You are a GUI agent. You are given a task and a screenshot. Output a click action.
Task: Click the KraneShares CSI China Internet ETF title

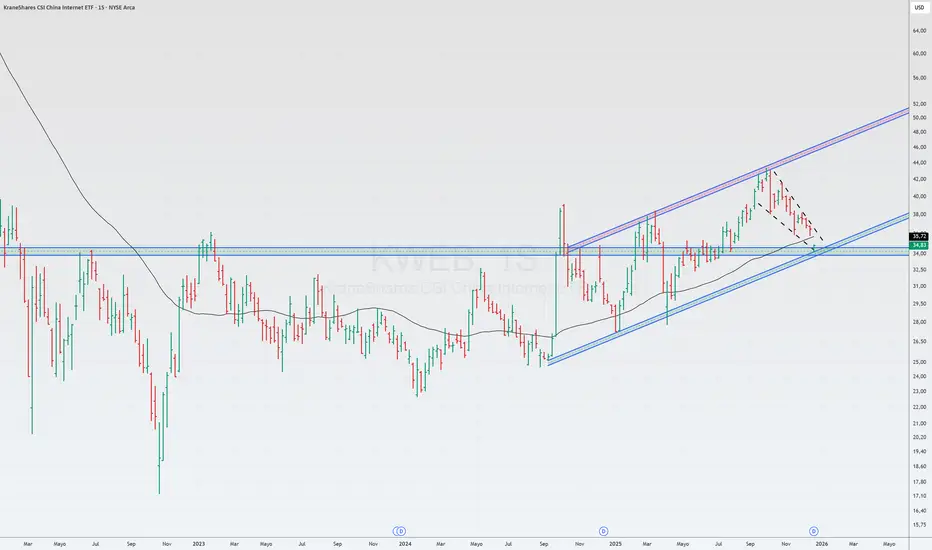click(x=69, y=7)
